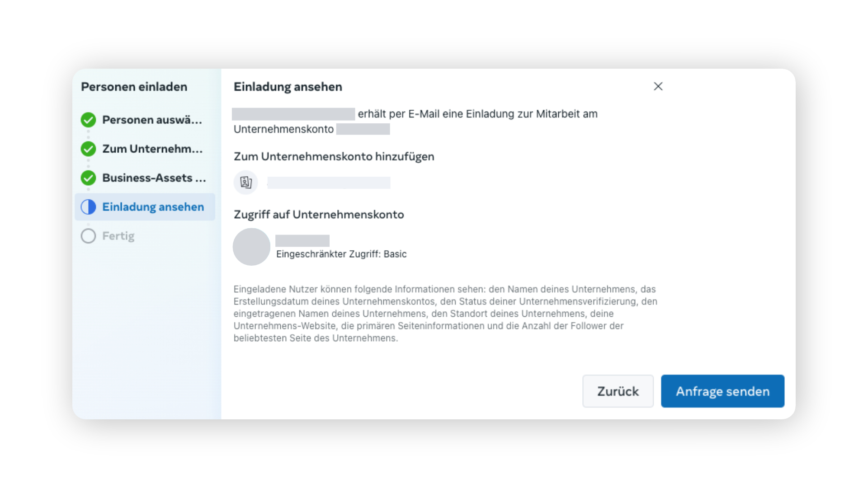Click the Personen einladen sidebar title
868x488 pixels.
(x=134, y=87)
